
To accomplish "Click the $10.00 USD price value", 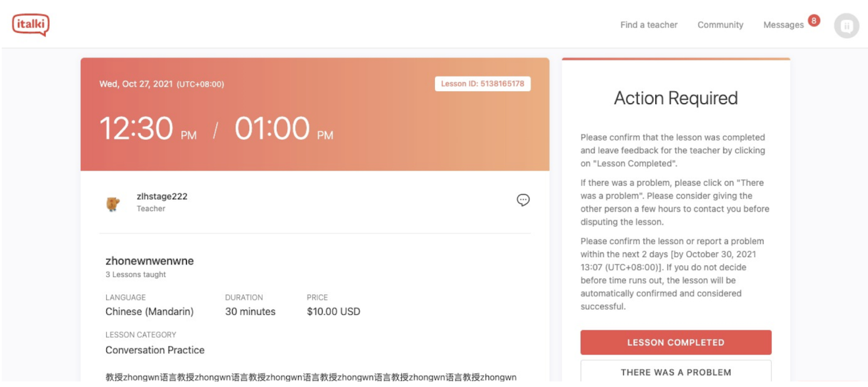I will pyautogui.click(x=333, y=312).
